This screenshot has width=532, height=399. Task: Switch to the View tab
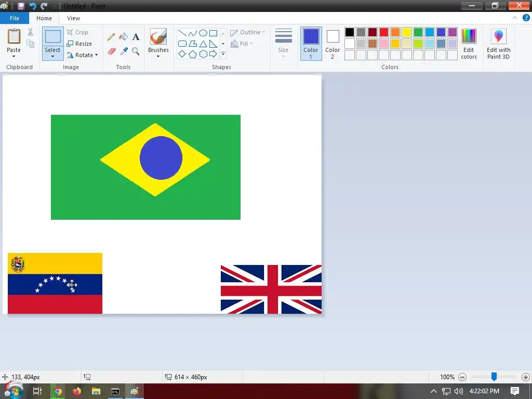point(73,18)
